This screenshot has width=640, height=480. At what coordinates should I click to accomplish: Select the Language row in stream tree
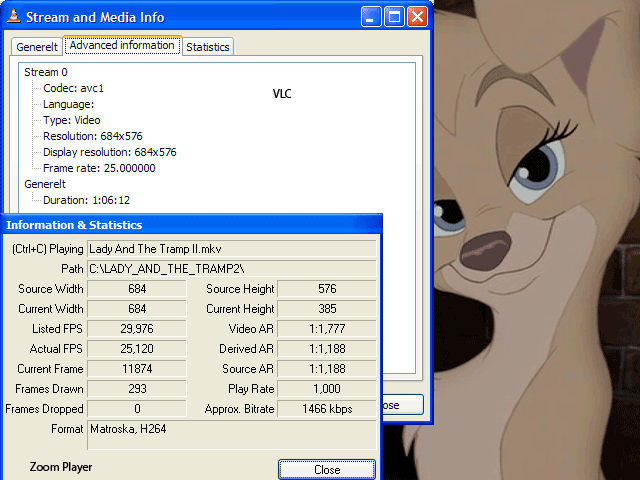(x=69, y=104)
